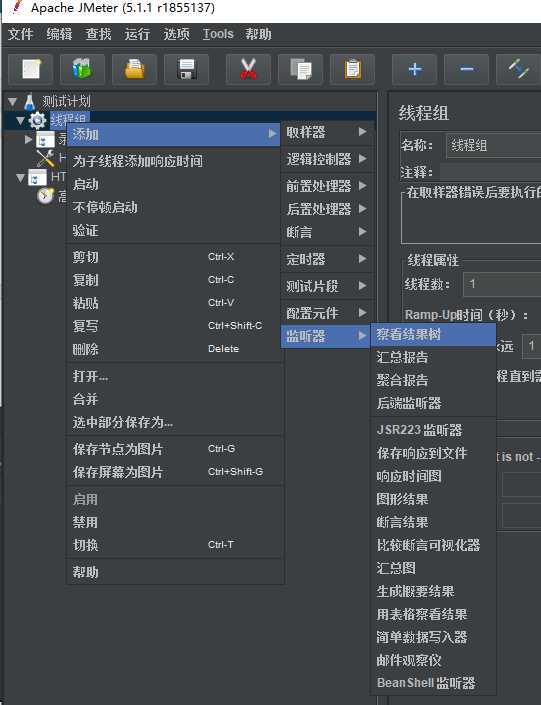
Task: Click the Open file folder icon
Action: pos(134,69)
